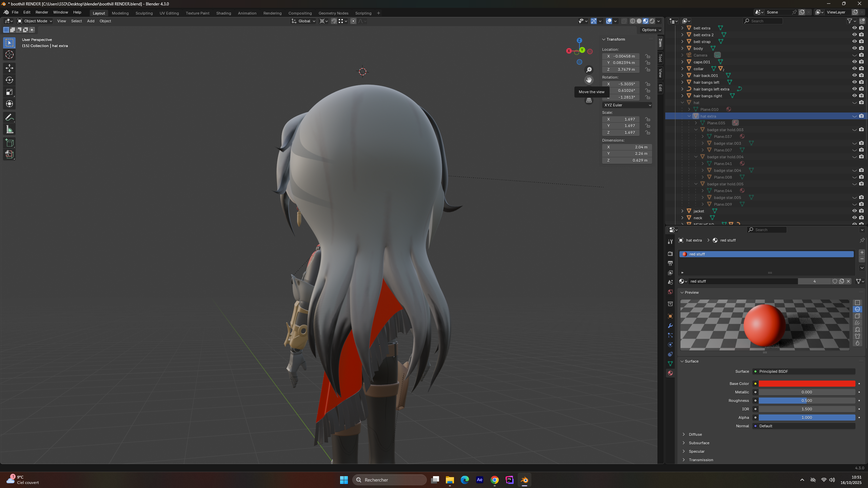
Task: Select the Scale tool
Action: click(9, 92)
